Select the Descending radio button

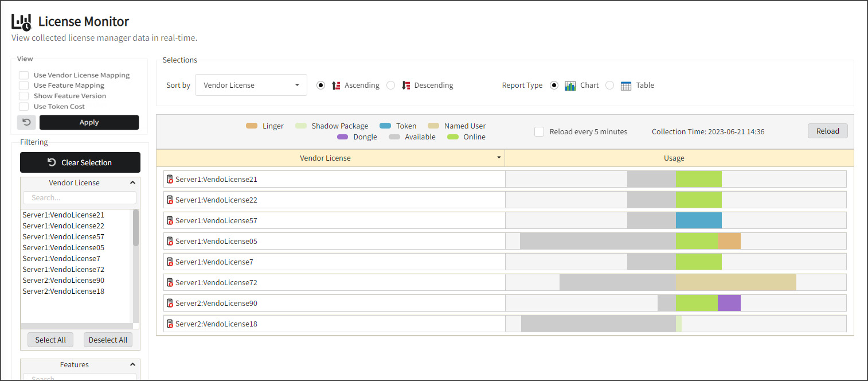(390, 85)
